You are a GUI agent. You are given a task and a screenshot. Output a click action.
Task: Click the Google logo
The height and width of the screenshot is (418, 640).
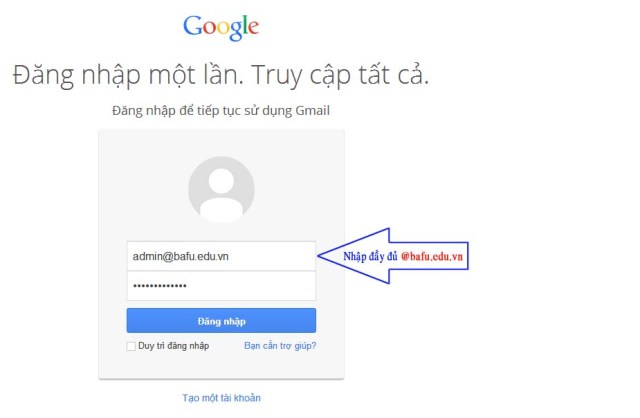pos(221,27)
